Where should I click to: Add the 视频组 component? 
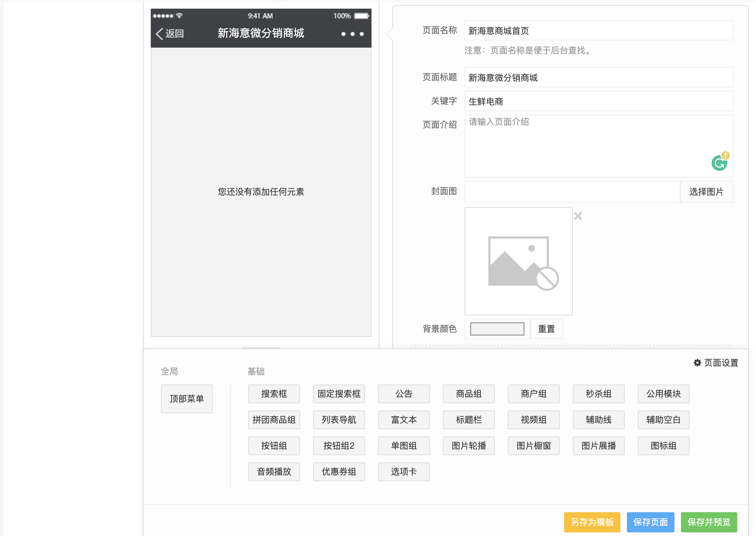[534, 419]
